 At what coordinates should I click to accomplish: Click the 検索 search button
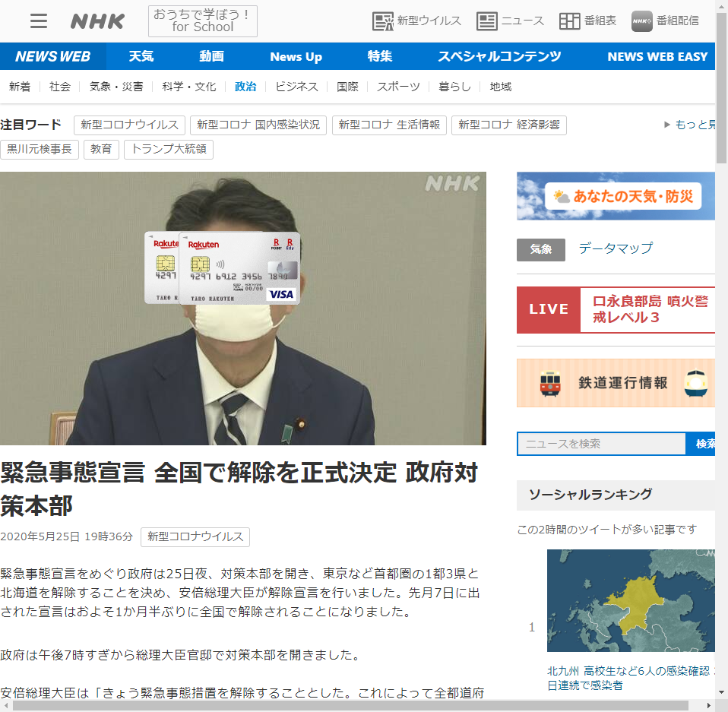tap(701, 444)
